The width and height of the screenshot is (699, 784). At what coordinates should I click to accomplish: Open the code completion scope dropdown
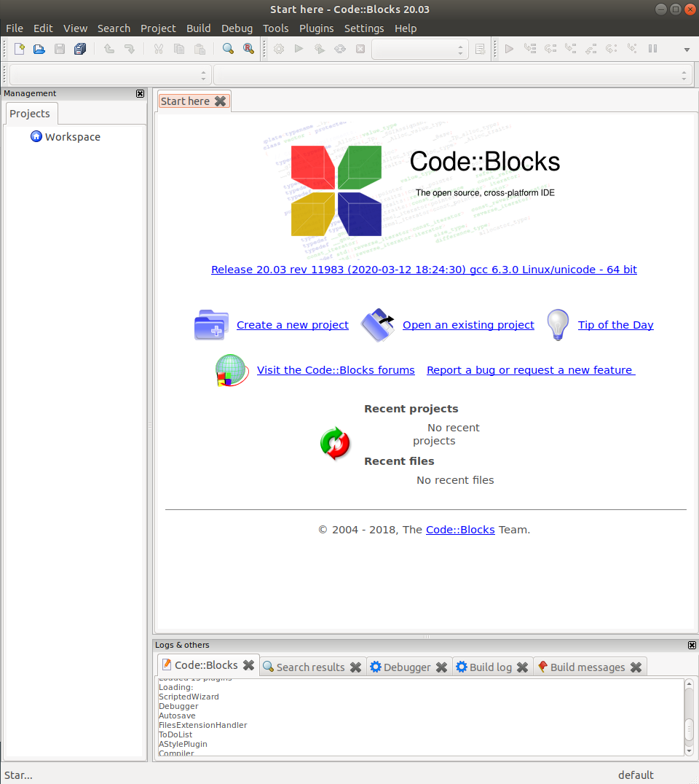tap(110, 75)
